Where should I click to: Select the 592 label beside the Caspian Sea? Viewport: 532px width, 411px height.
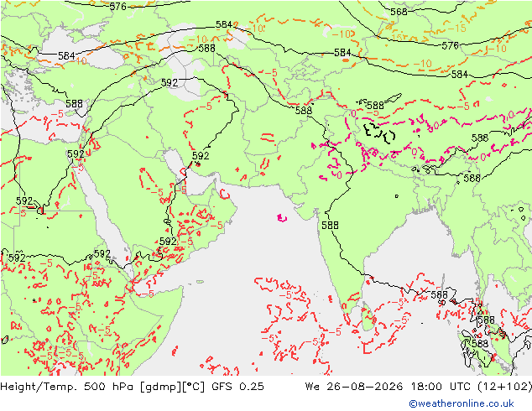(x=170, y=82)
